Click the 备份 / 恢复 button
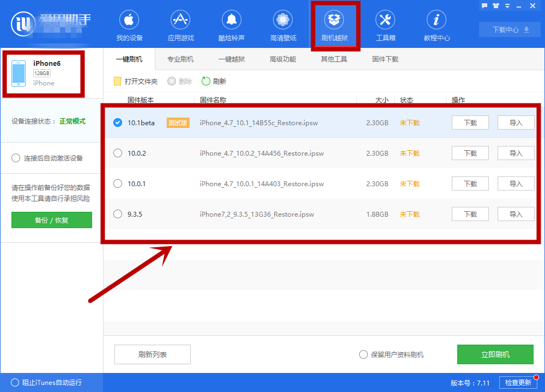This screenshot has height=392, width=545. [52, 220]
